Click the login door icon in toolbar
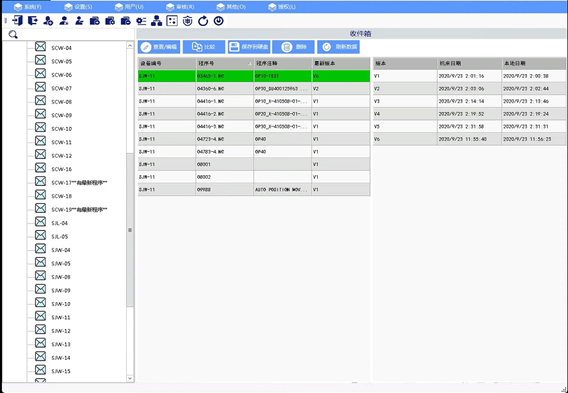Viewport: 568px width, 393px height. click(x=17, y=21)
